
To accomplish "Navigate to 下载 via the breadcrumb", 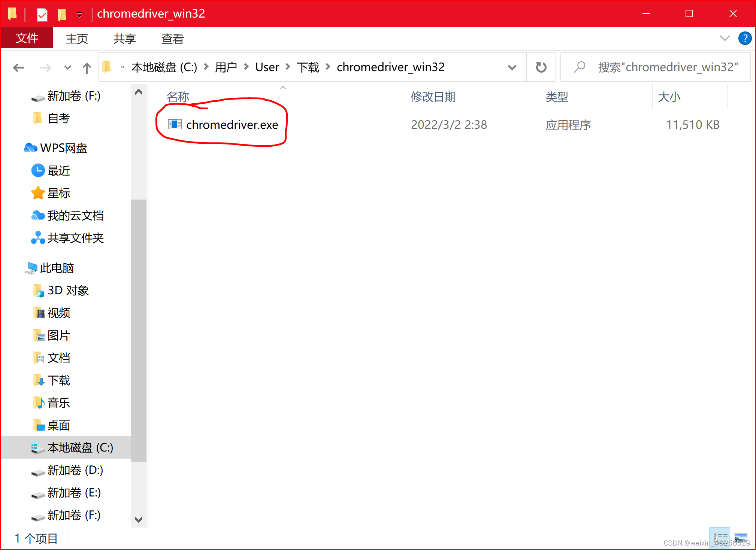I will pyautogui.click(x=308, y=67).
